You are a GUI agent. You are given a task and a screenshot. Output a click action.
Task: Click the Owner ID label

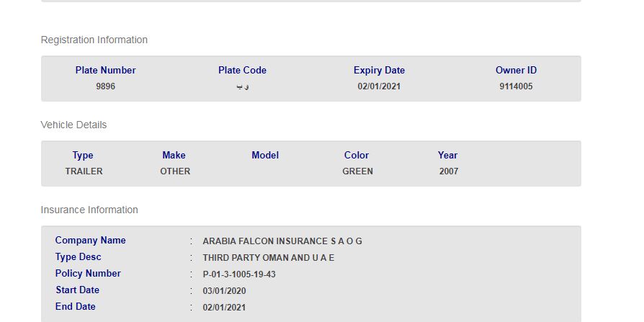point(516,71)
